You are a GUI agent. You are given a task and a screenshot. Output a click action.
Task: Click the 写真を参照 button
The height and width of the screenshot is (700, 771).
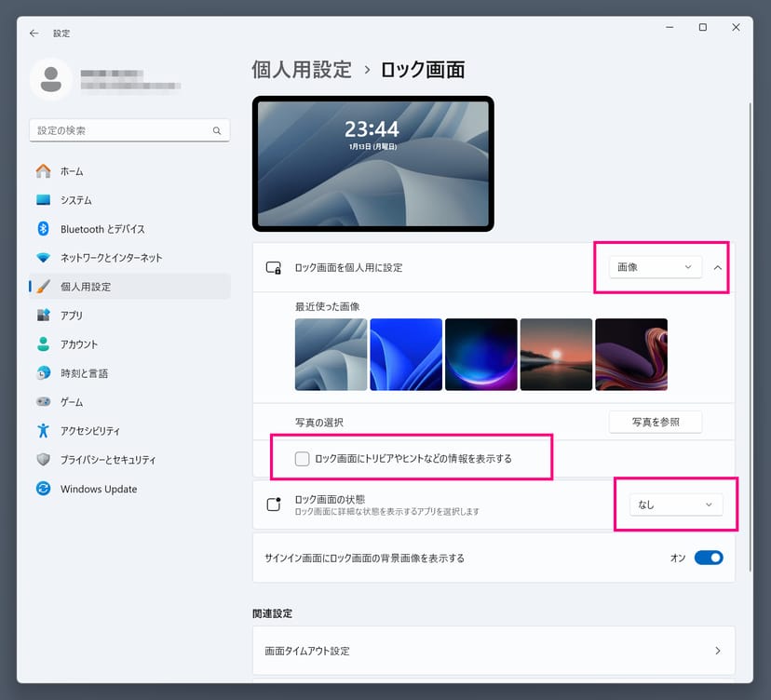click(655, 422)
